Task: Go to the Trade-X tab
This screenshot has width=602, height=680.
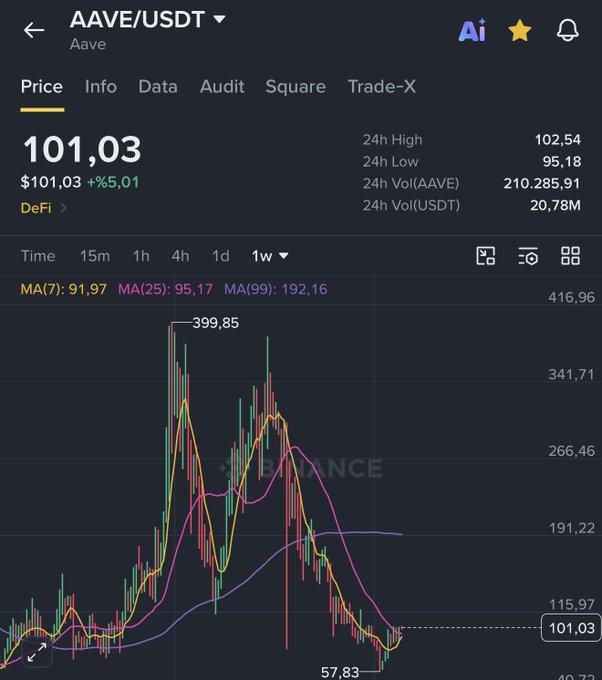Action: [382, 87]
